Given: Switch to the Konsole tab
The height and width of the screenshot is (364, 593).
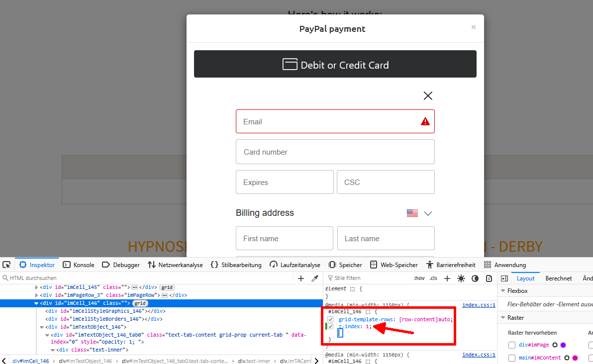Looking at the screenshot, I should point(79,265).
